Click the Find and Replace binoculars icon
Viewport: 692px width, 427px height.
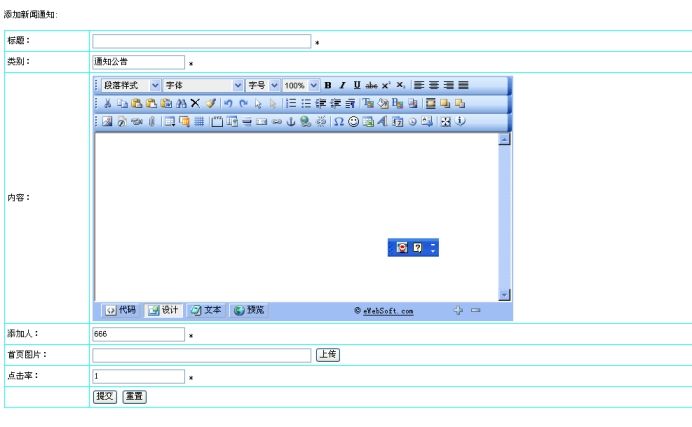pos(181,103)
